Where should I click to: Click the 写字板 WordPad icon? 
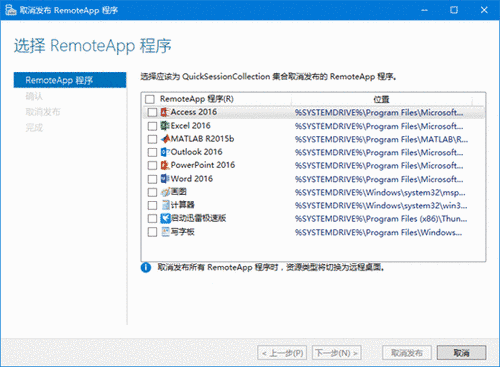click(x=165, y=232)
